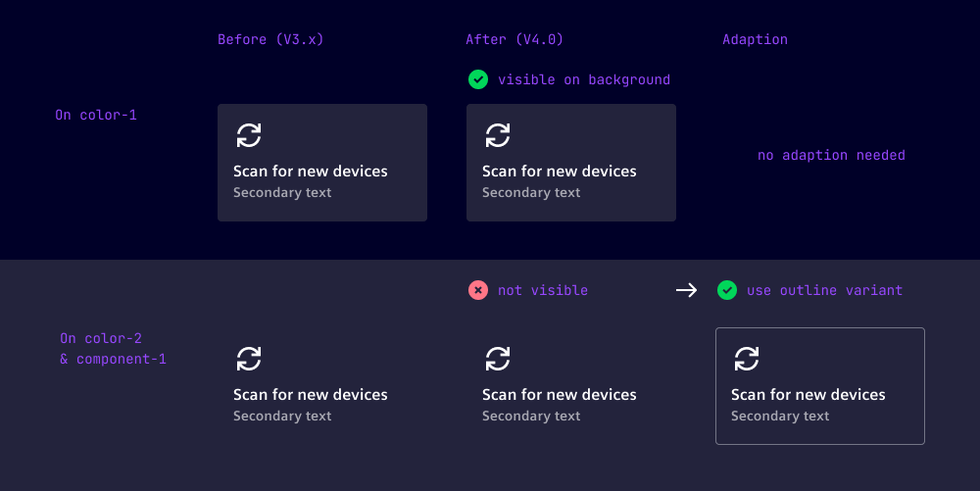
Task: Click 'Scan for new devices' title under Before on color-1
Action: pos(310,172)
